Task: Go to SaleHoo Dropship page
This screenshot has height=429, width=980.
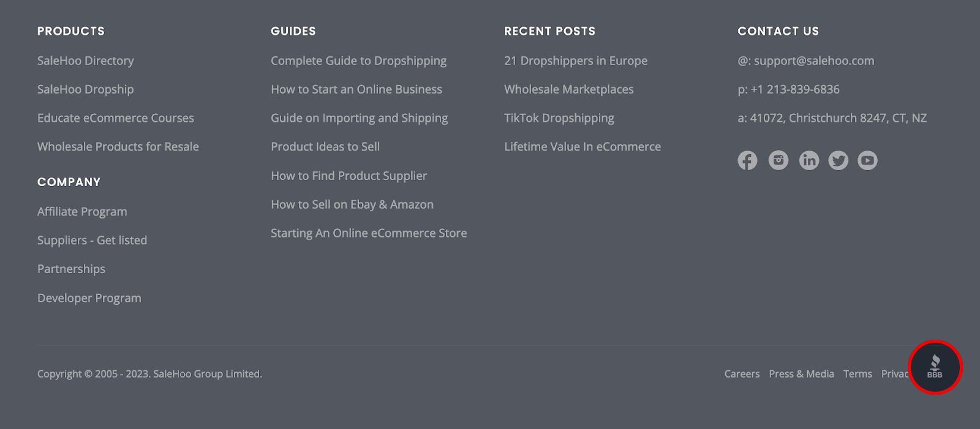Action: (85, 89)
